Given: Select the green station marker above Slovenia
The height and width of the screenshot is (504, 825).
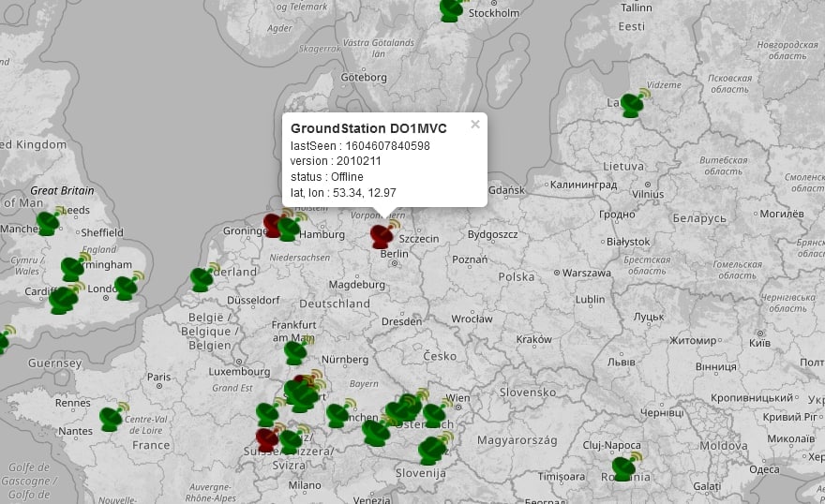Looking at the screenshot, I should pyautogui.click(x=431, y=451).
